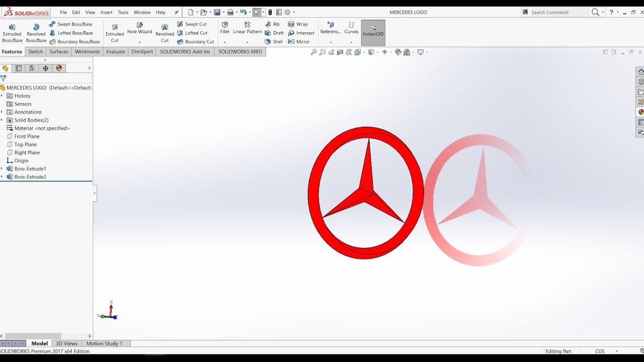This screenshot has width=644, height=362.
Task: Select the Revolved Boss/Base tool
Action: pyautogui.click(x=36, y=33)
